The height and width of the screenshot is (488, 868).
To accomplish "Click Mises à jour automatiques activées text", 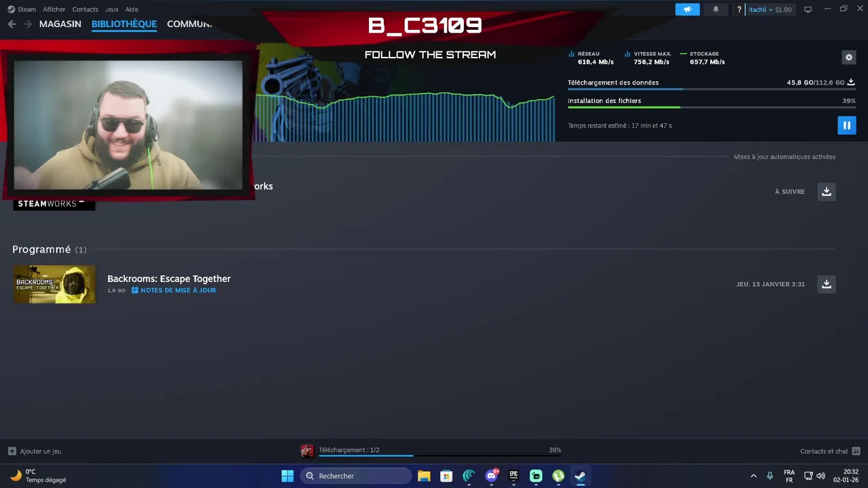I will tap(784, 157).
